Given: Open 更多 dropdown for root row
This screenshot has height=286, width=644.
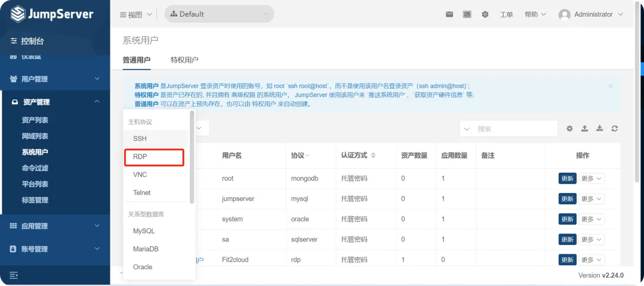Looking at the screenshot, I should 592,179.
